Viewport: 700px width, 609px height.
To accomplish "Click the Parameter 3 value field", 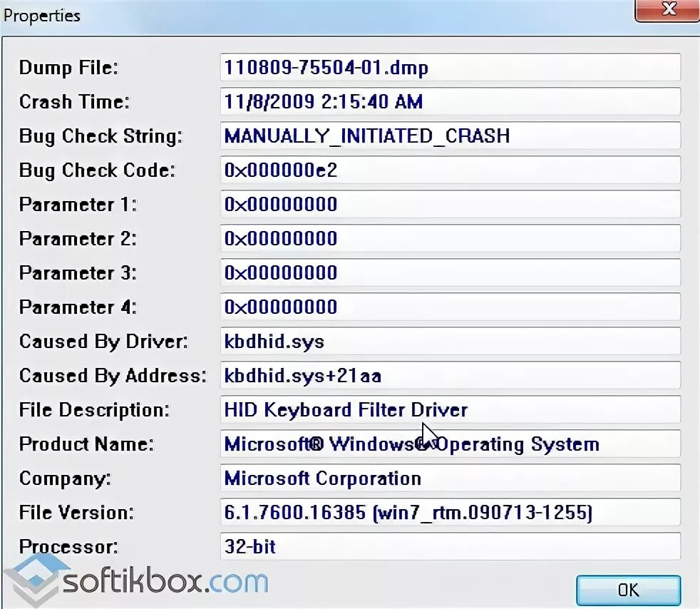I will click(451, 272).
